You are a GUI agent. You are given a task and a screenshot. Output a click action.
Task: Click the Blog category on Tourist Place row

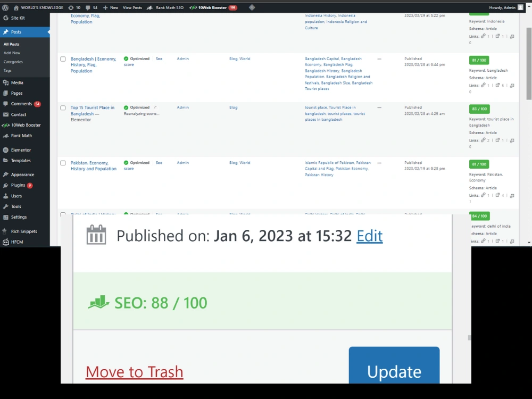(234, 107)
